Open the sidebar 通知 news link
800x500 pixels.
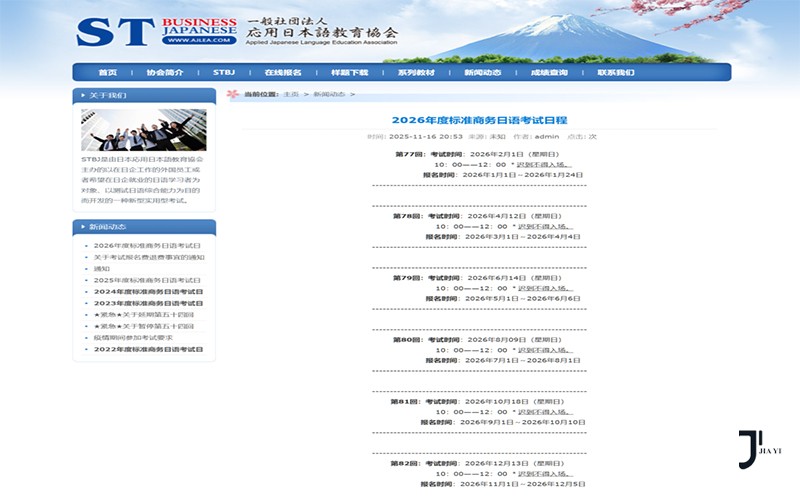click(x=102, y=268)
